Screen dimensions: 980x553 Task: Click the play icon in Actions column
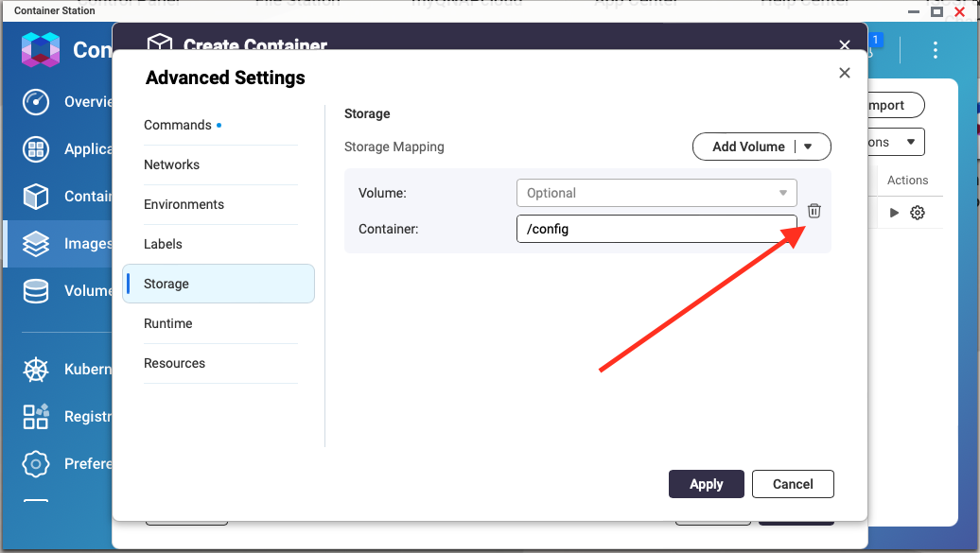[x=894, y=213]
